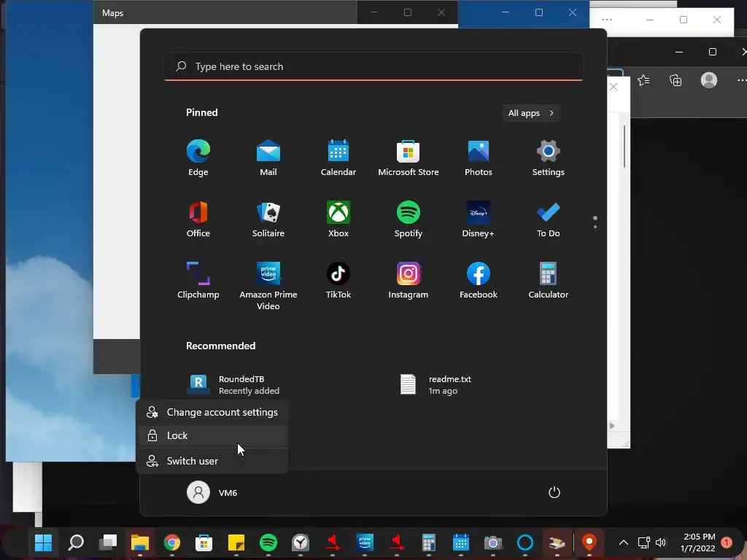Click the vertical scrollbar in Edge window
Image resolution: width=747 pixels, height=560 pixels.
(624, 147)
